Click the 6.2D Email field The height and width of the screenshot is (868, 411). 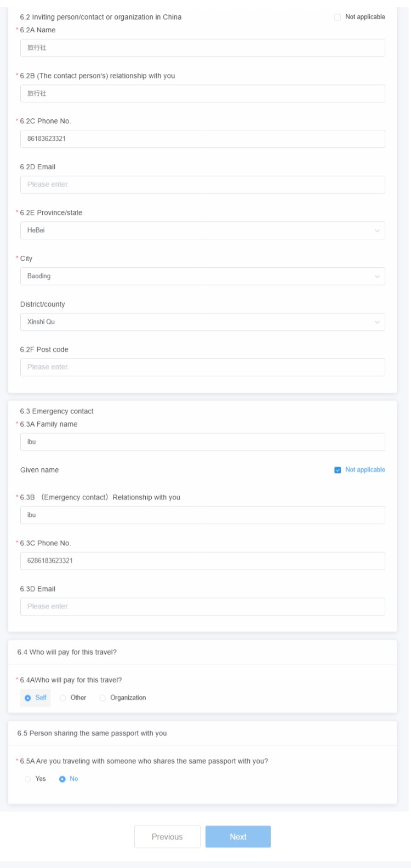pos(202,185)
